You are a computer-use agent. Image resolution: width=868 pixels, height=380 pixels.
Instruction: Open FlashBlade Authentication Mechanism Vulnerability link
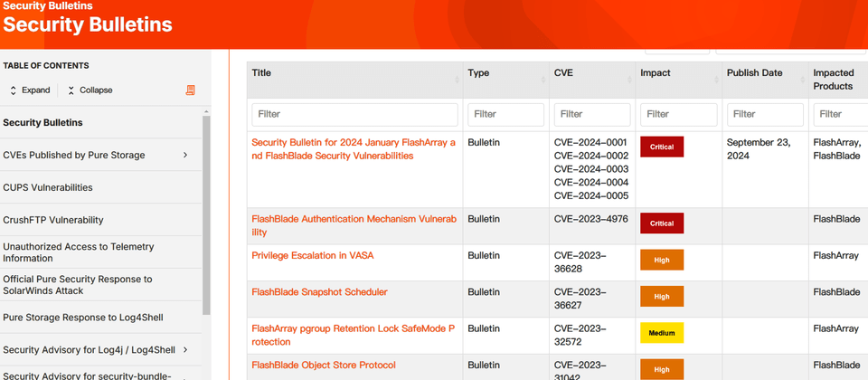354,225
